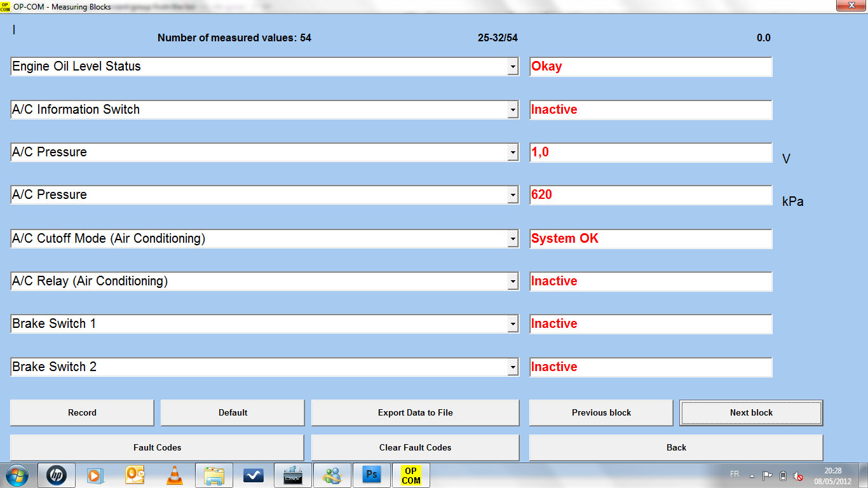Open the DivX app in the taskbar
Viewport: 868px width, 488px height.
coord(292,475)
